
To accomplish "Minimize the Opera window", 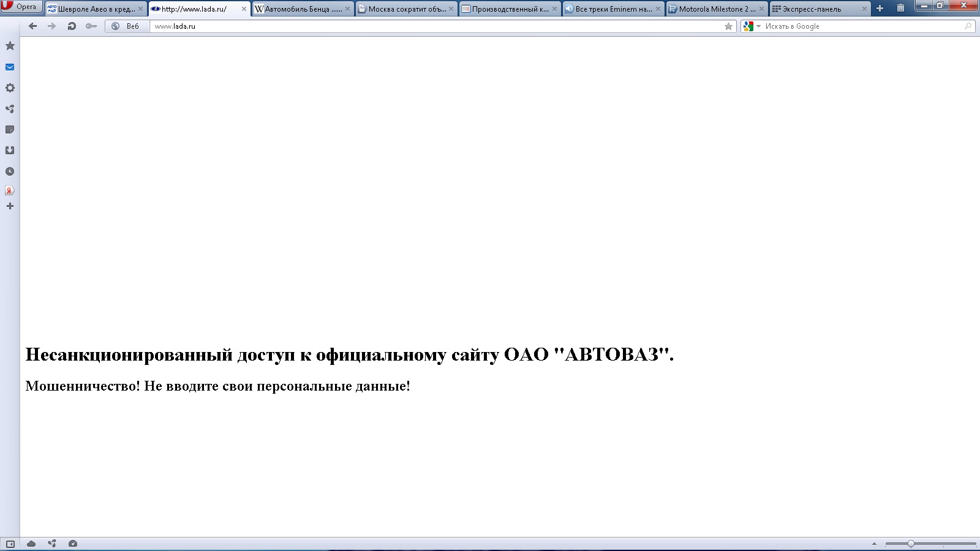I will 925,6.
